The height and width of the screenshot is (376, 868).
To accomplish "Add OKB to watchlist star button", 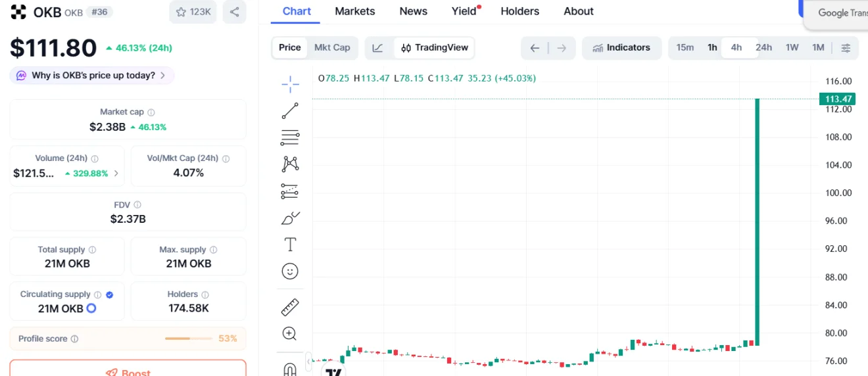I will pyautogui.click(x=193, y=12).
